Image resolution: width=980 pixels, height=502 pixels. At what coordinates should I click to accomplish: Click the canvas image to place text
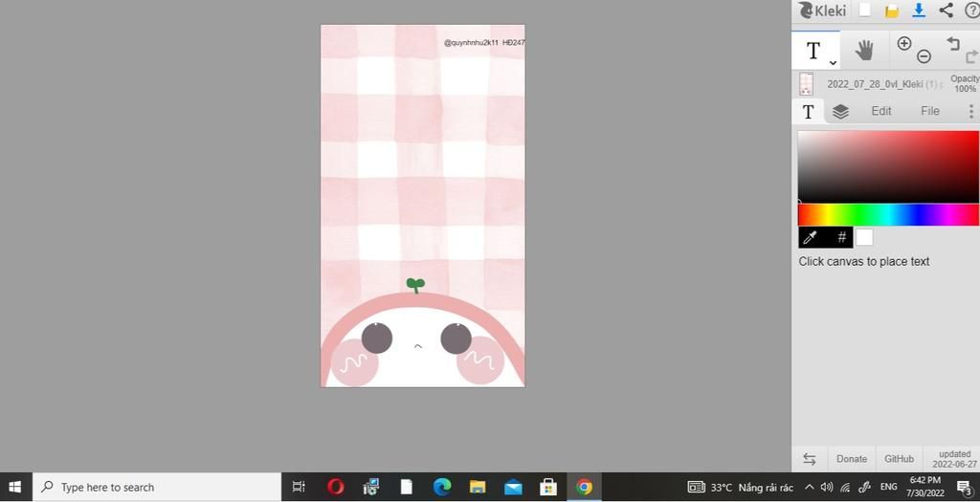tap(422, 206)
